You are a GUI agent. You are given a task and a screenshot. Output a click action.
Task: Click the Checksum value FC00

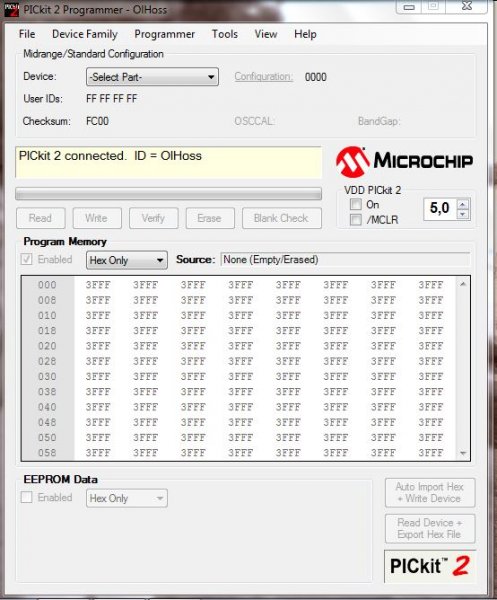click(x=97, y=121)
